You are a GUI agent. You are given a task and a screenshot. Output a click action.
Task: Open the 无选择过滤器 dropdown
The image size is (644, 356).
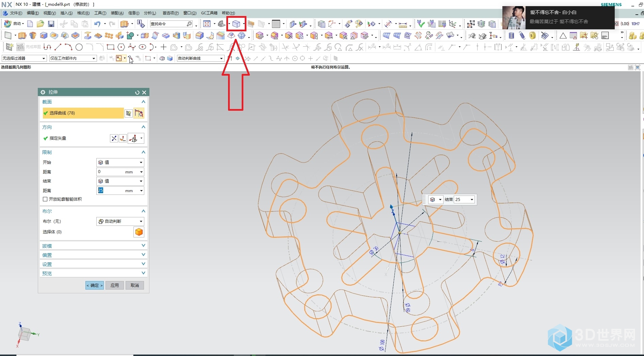(24, 58)
